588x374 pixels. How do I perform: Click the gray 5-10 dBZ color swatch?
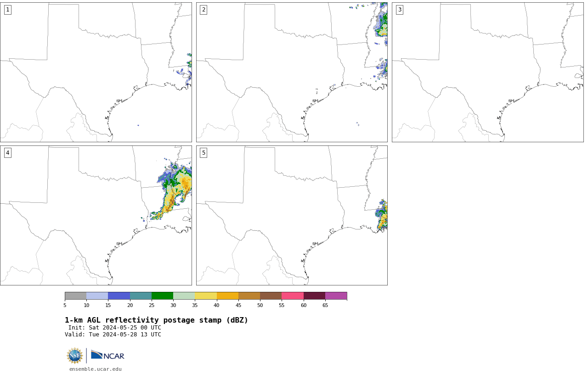coord(76,296)
